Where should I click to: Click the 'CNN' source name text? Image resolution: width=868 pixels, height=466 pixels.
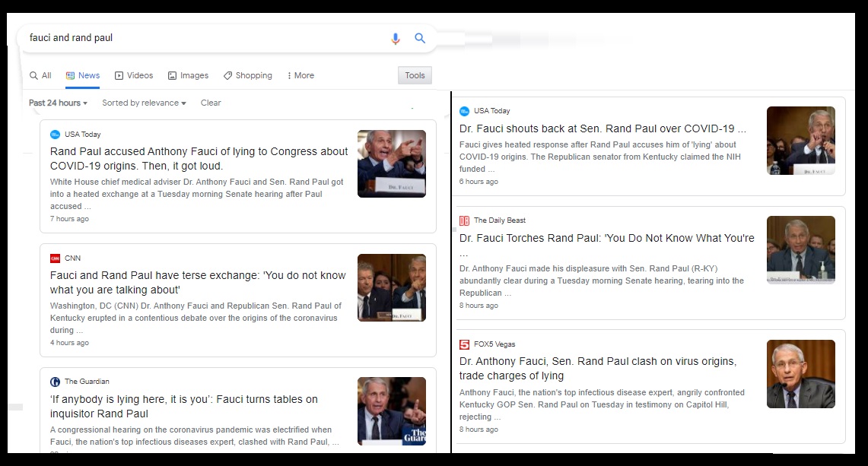(72, 258)
